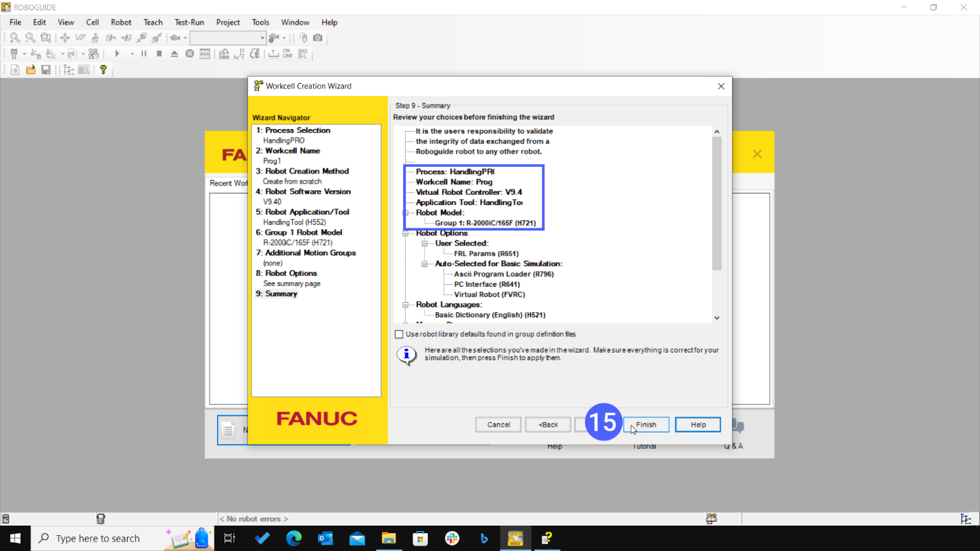Pause the running simulation
This screenshot has width=980, height=551.
pos(144,54)
